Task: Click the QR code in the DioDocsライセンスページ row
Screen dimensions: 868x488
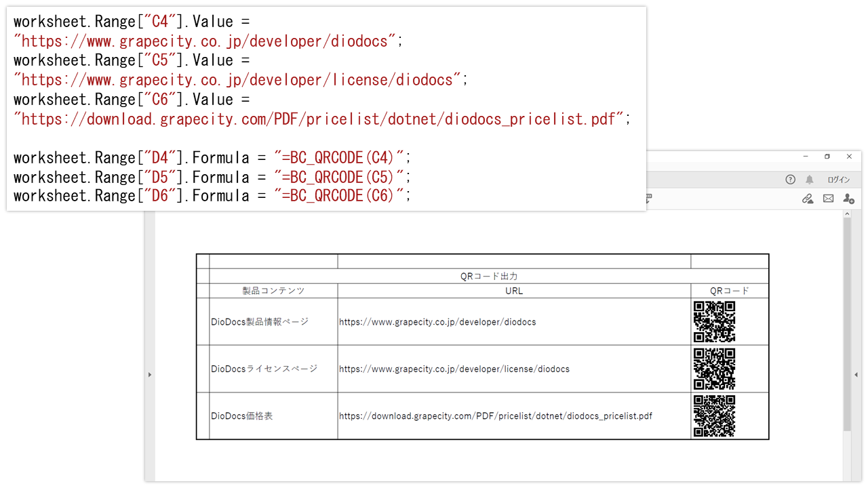Action: (714, 369)
